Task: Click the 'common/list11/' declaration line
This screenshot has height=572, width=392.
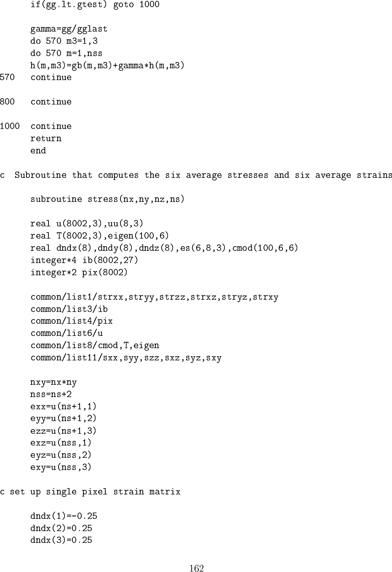Action: [x=126, y=358]
